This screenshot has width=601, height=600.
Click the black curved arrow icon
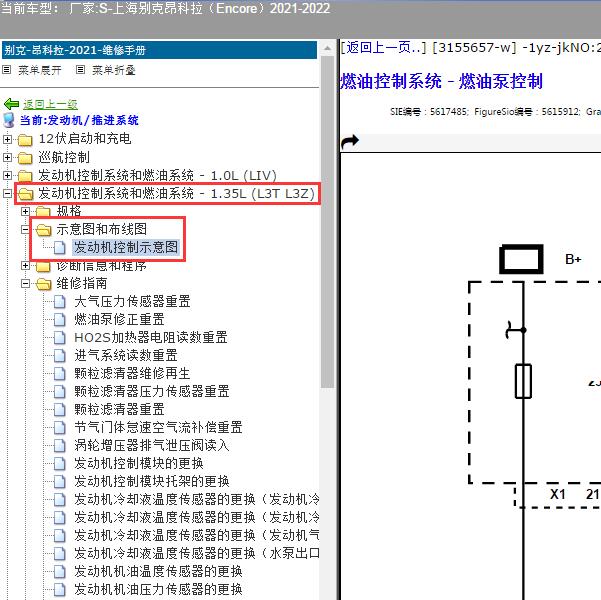pos(350,141)
